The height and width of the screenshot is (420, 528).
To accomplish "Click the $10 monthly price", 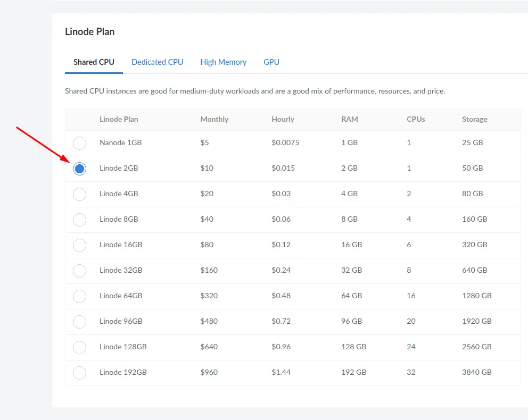I will pyautogui.click(x=207, y=168).
